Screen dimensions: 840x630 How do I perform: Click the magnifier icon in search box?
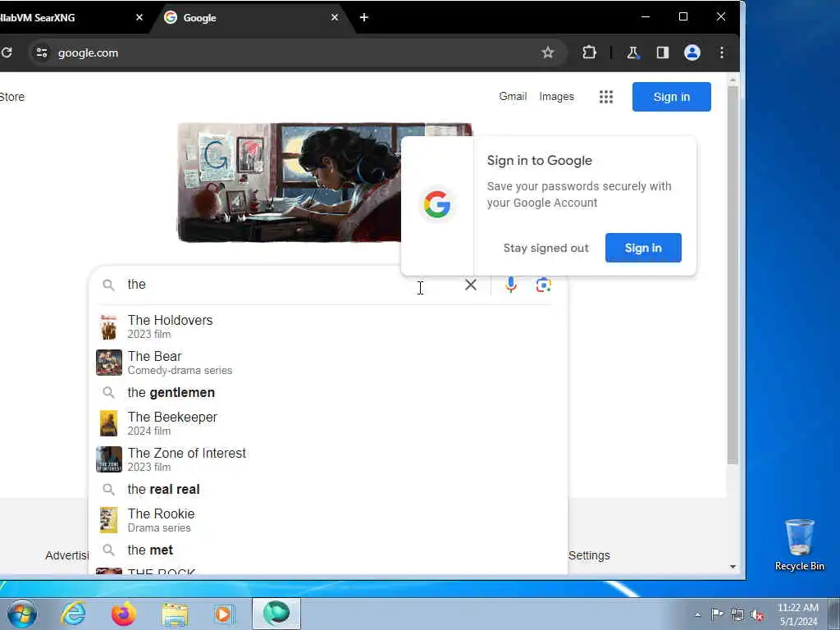[109, 285]
